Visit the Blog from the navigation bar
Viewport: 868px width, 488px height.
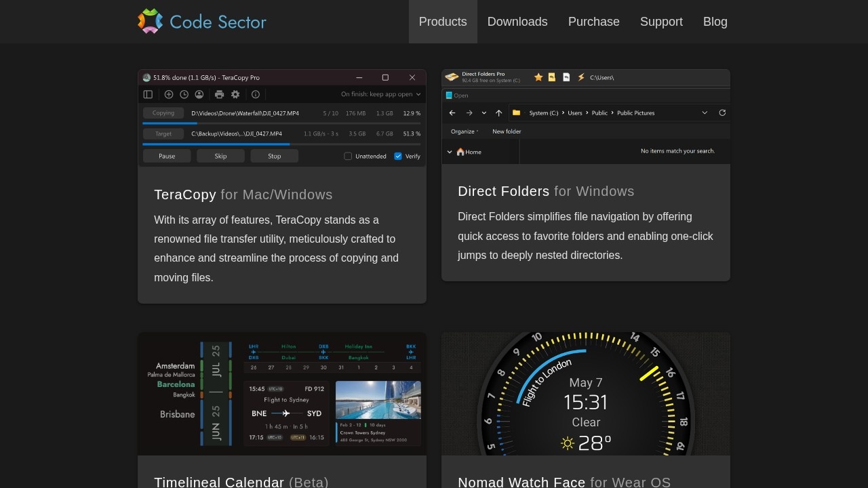pos(715,22)
